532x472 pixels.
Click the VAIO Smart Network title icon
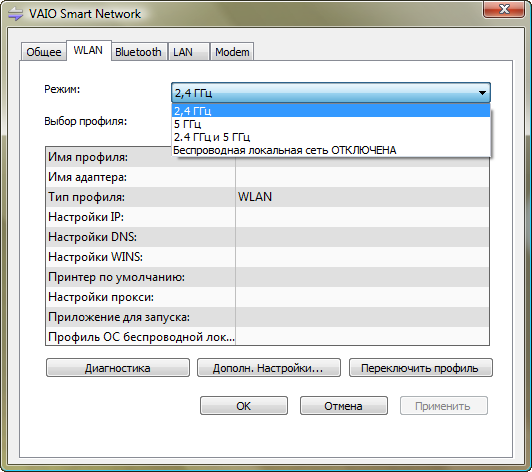click(16, 14)
